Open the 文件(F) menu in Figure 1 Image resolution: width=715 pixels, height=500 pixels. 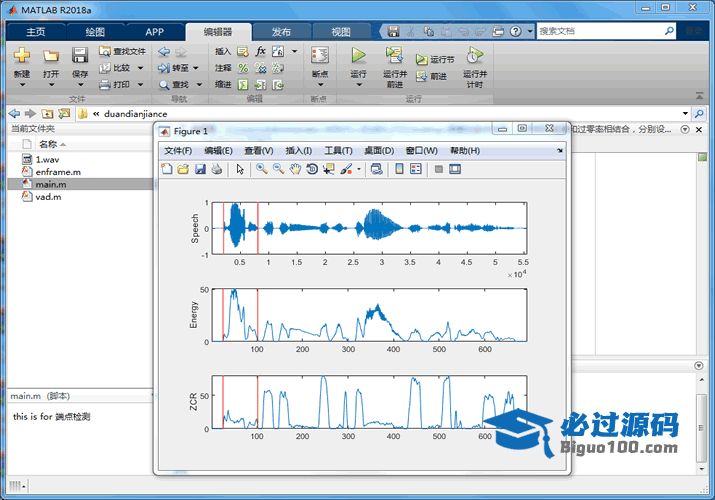178,151
